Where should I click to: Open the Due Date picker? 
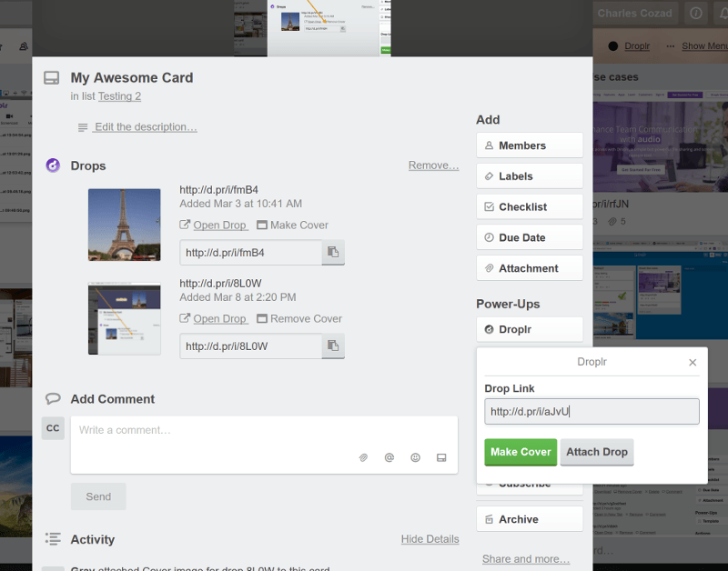click(529, 237)
